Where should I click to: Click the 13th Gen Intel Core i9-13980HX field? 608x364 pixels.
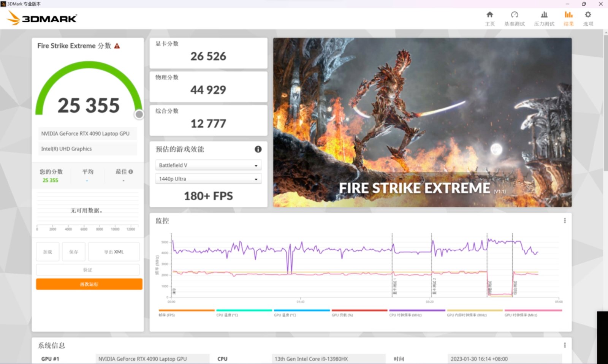click(329, 359)
